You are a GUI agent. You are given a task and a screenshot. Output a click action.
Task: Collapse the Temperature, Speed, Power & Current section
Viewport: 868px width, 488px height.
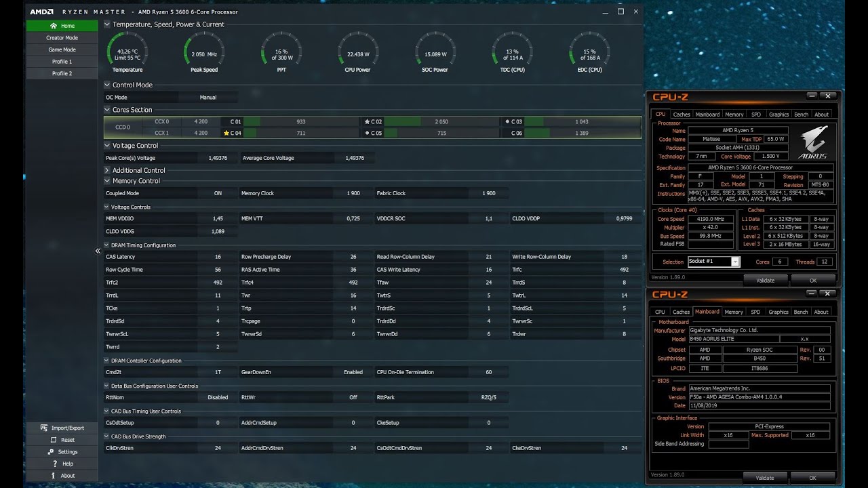coord(107,24)
